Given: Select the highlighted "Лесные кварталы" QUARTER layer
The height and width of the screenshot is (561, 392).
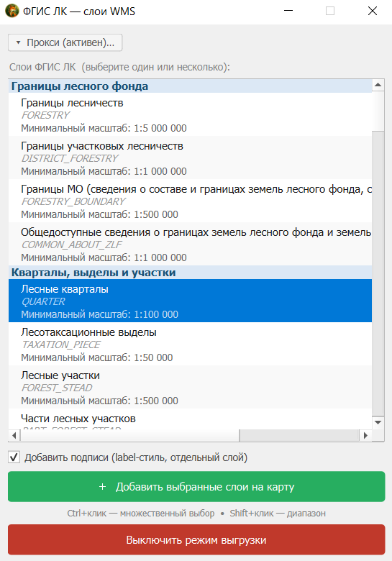Looking at the screenshot, I should 191,301.
